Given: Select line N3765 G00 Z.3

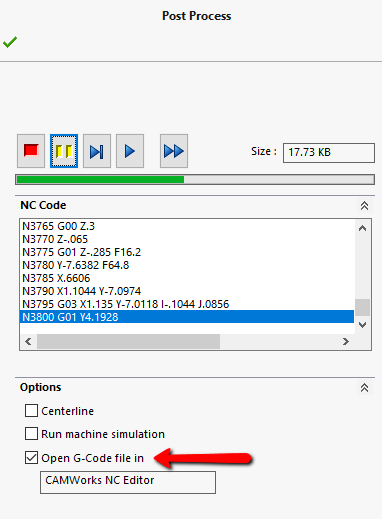Looking at the screenshot, I should (x=187, y=226).
